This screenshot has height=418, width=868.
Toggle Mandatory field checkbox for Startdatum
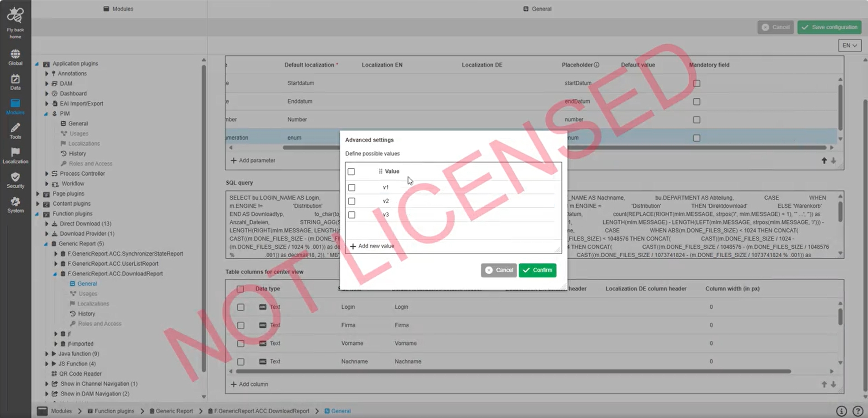(697, 84)
